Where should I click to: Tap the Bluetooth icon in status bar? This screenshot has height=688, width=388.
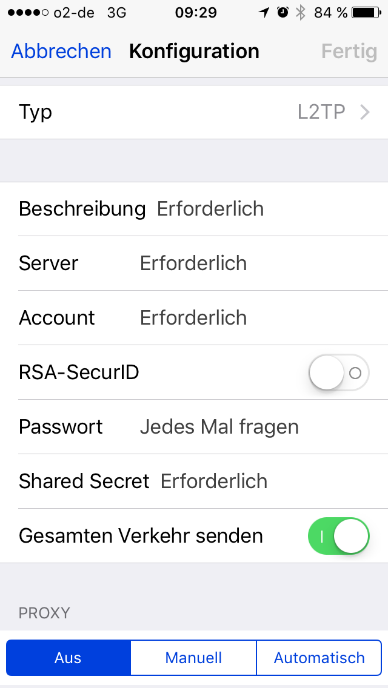[x=300, y=13]
